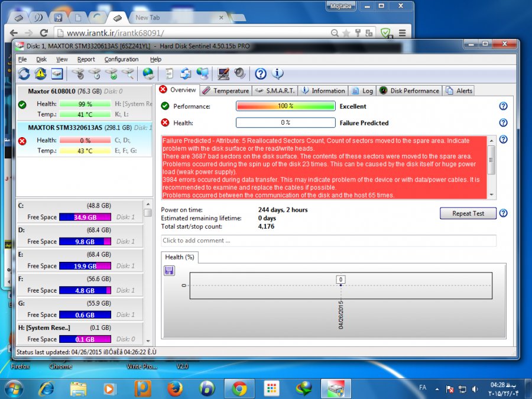Open Report menu

tap(86, 59)
